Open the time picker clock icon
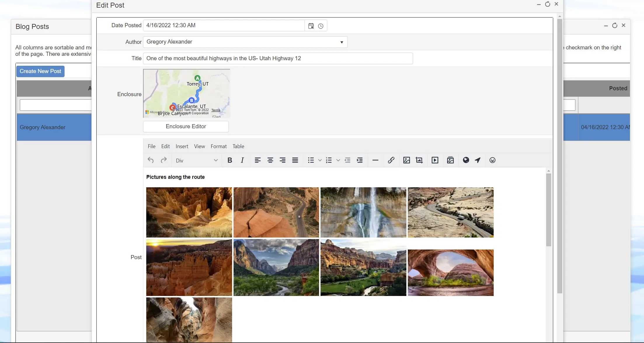Image resolution: width=644 pixels, height=343 pixels. (x=321, y=26)
